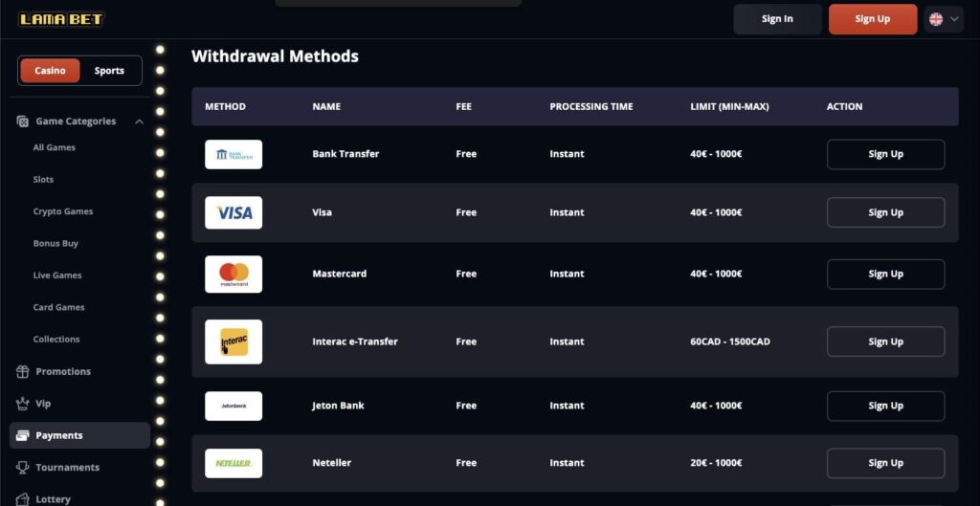Click the 20€ - 1000€ Neteller limit
980x506 pixels.
716,463
